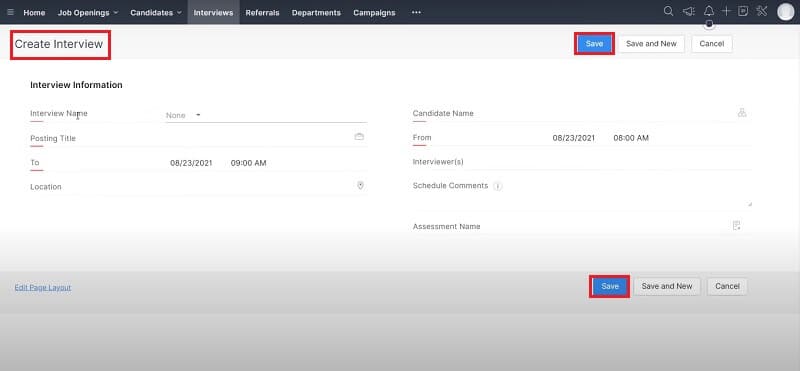Click the top Save and New button

tap(651, 44)
